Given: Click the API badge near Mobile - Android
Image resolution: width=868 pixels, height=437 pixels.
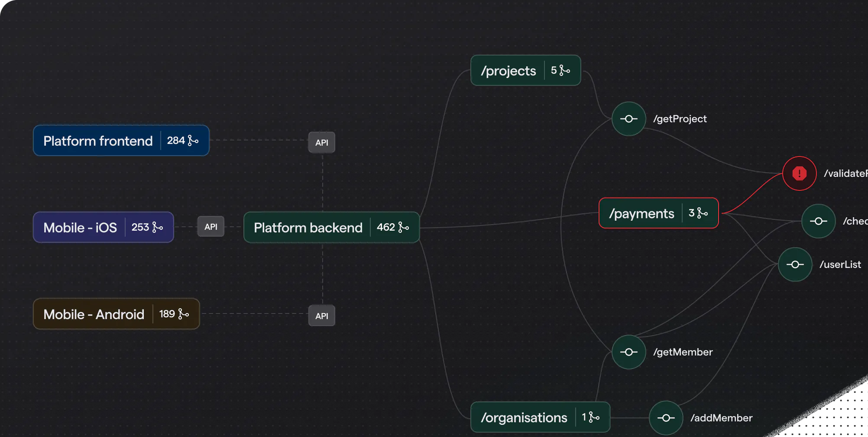Looking at the screenshot, I should [322, 316].
